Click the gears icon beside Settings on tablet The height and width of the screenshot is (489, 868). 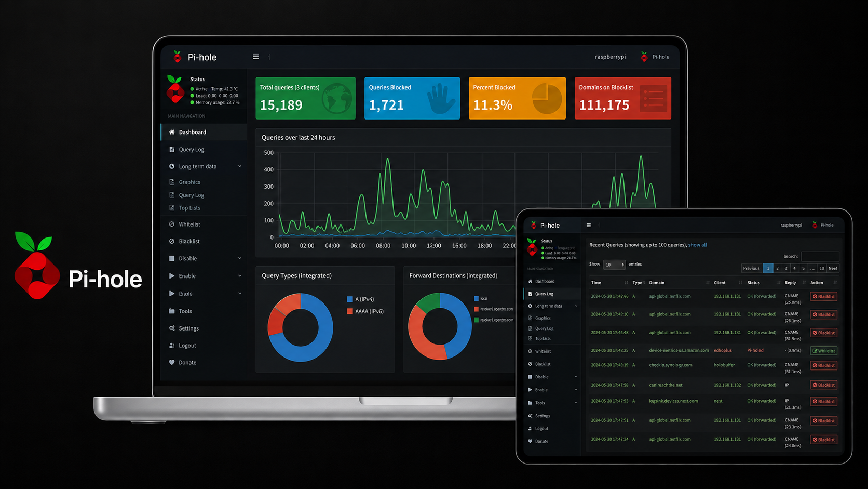tap(530, 416)
